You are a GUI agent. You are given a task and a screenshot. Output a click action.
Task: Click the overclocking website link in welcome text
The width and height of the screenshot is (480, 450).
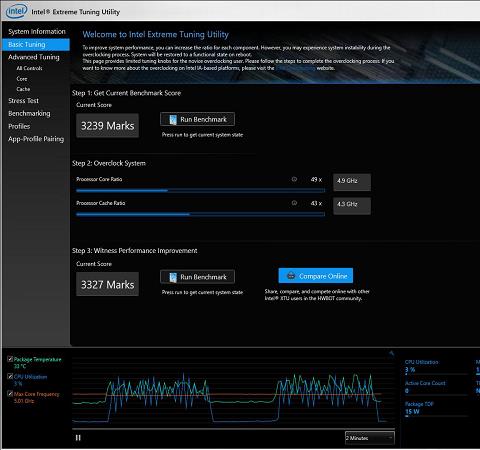click(x=296, y=68)
